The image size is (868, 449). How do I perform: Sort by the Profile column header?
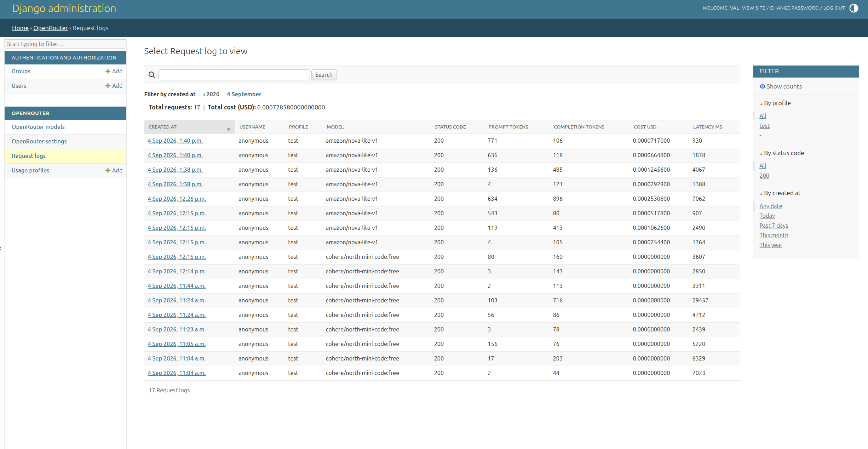pos(299,127)
